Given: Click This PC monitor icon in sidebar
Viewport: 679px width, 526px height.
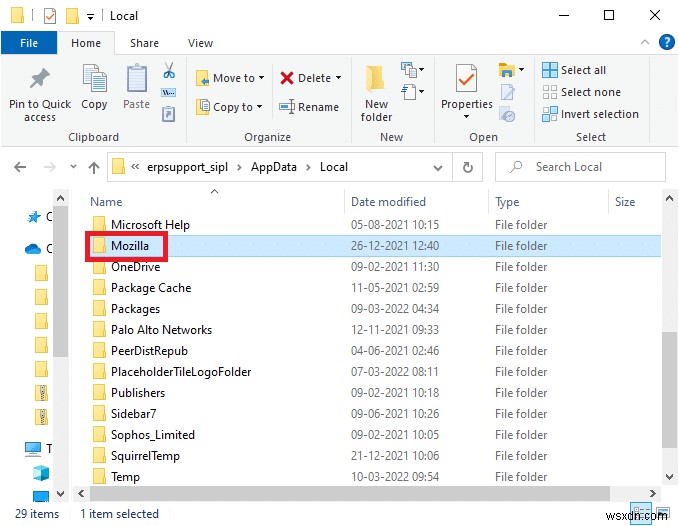Looking at the screenshot, I should click(x=33, y=449).
